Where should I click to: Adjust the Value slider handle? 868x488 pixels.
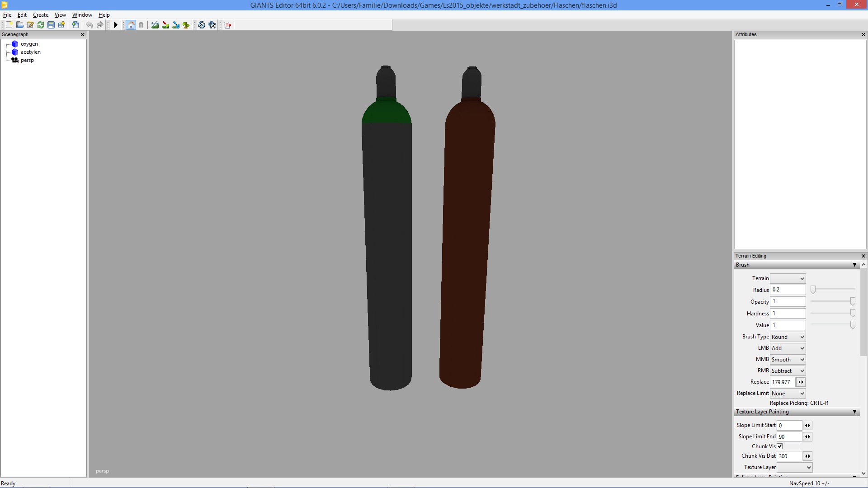[x=853, y=325]
